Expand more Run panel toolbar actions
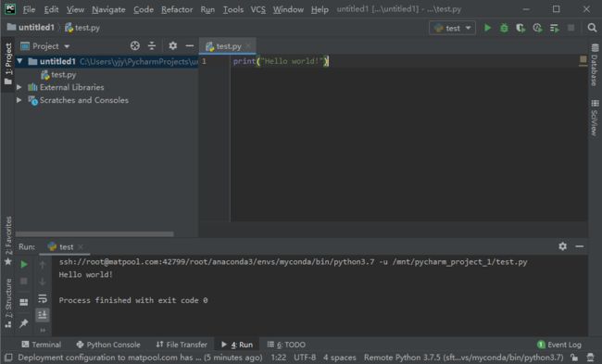The width and height of the screenshot is (602, 364). click(x=43, y=331)
